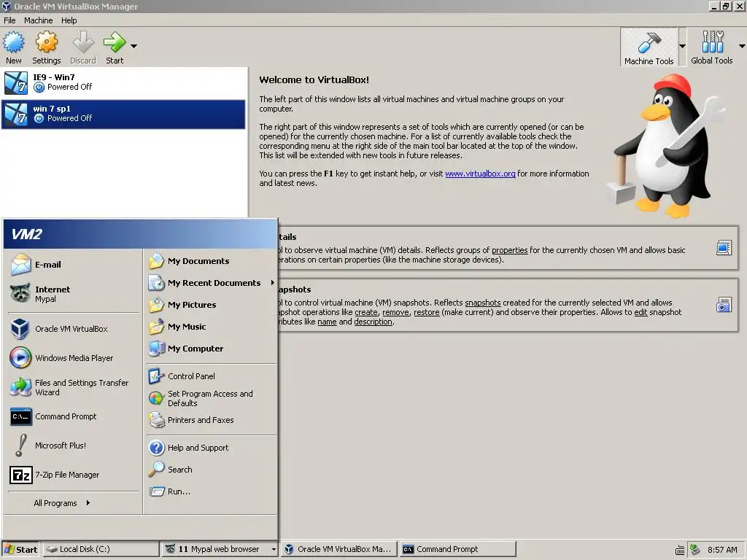Click the edit link in Snapshots description
747x560 pixels.
point(640,312)
